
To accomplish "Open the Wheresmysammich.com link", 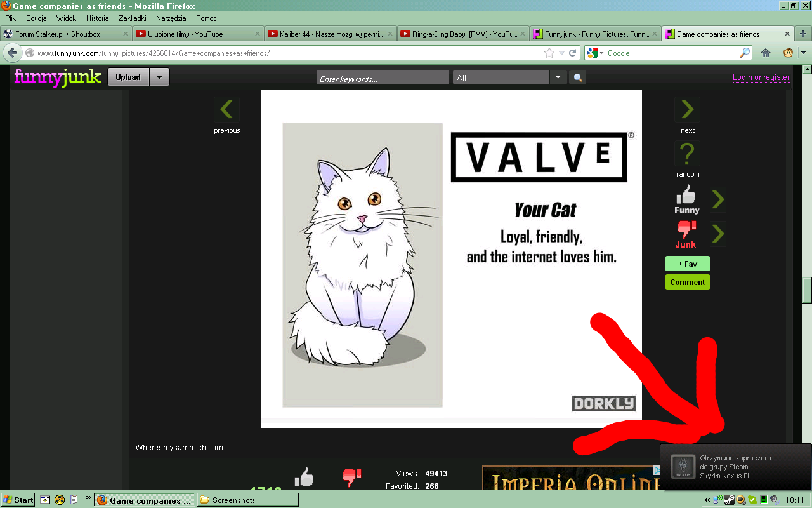I will click(x=179, y=448).
